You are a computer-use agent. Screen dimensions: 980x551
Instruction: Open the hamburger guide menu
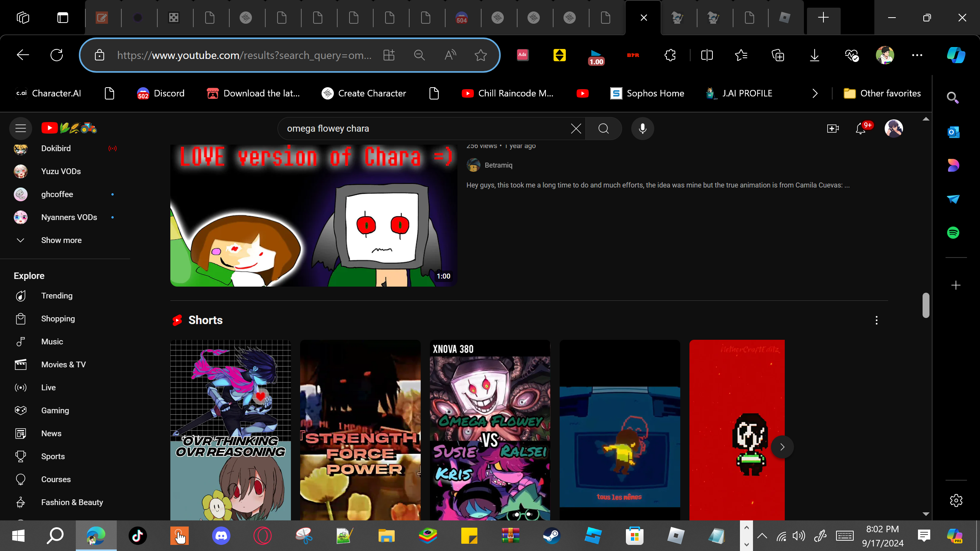[21, 128]
